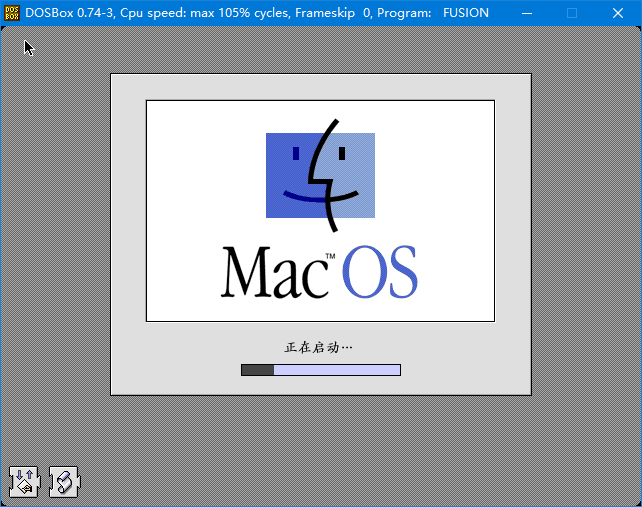
Task: Click the AppleScript scroll extension icon
Action: (x=64, y=482)
